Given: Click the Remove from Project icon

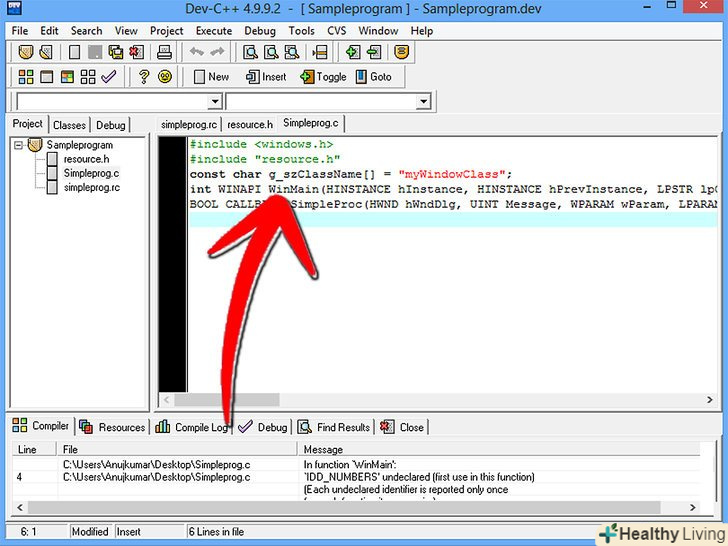Looking at the screenshot, I should [x=374, y=52].
